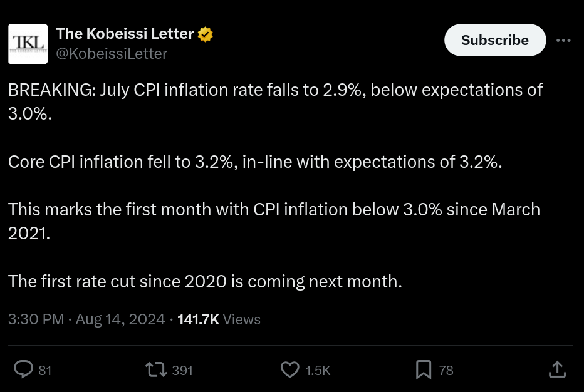The width and height of the screenshot is (584, 392).
Task: Open the 3:30 PM Aug 14, 2024 timestamp
Action: click(86, 319)
